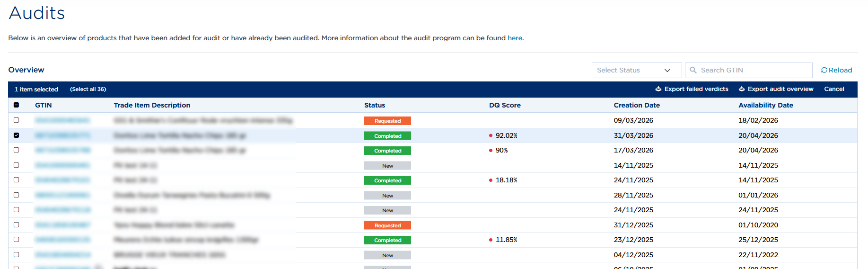The image size is (868, 269).
Task: Check the row created 09/03/2026
Action: (x=16, y=120)
